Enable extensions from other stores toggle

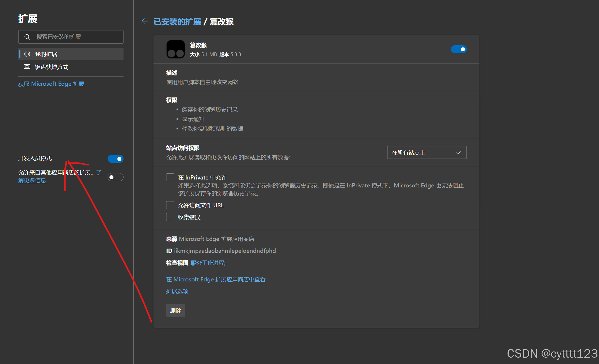coord(115,177)
